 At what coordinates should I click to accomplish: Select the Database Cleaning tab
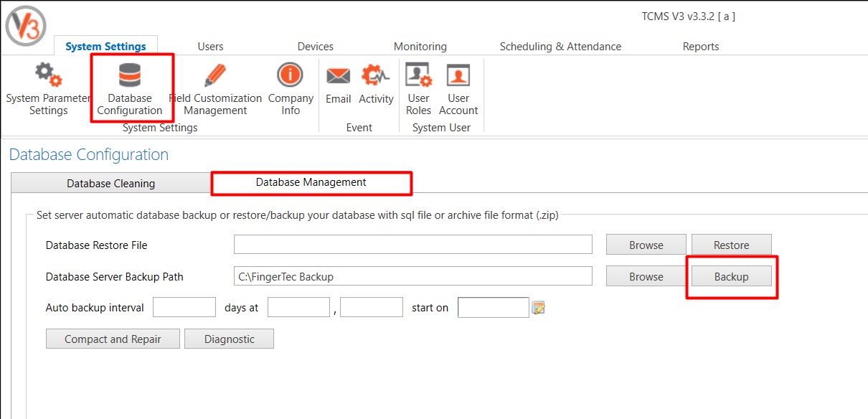(110, 183)
